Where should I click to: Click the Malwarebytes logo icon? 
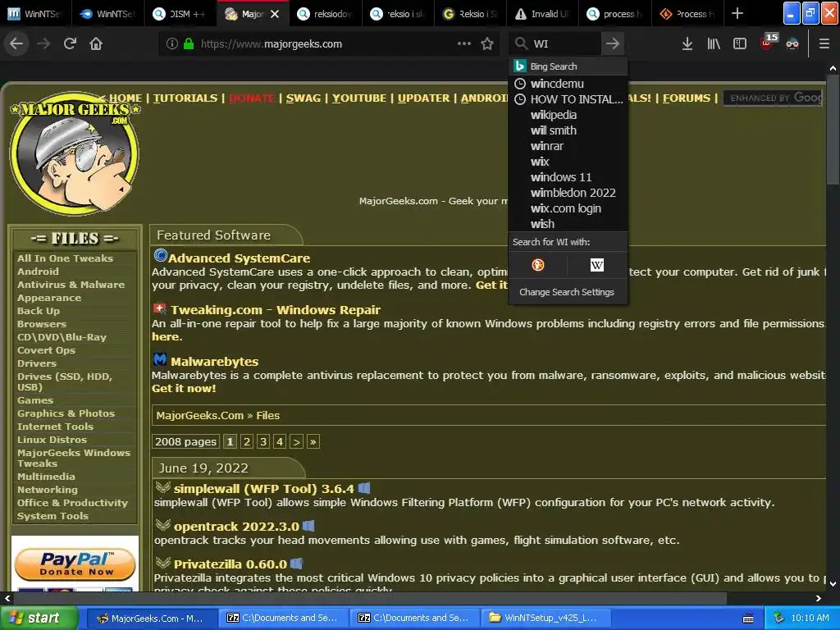pyautogui.click(x=160, y=359)
